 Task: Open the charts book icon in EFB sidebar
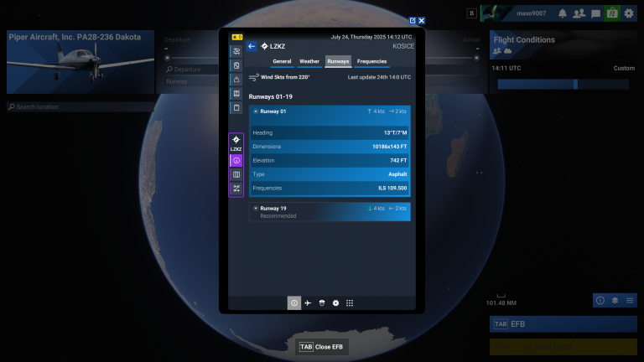(x=236, y=94)
